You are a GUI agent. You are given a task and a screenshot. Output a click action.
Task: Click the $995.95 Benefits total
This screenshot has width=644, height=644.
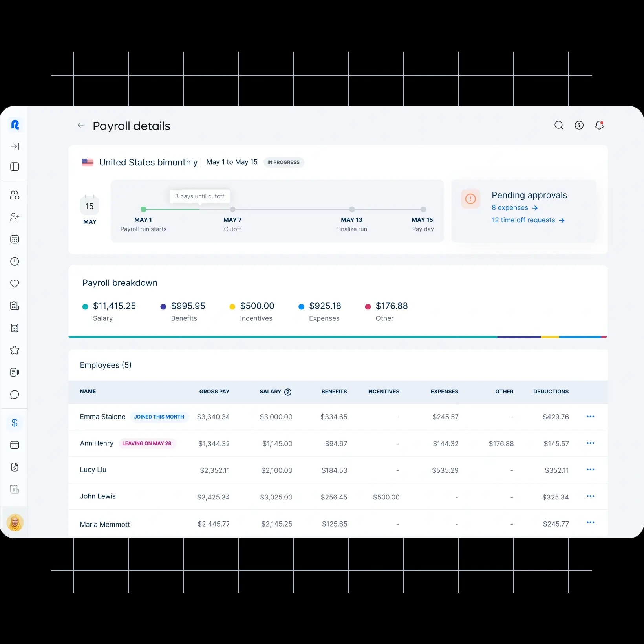click(x=188, y=306)
